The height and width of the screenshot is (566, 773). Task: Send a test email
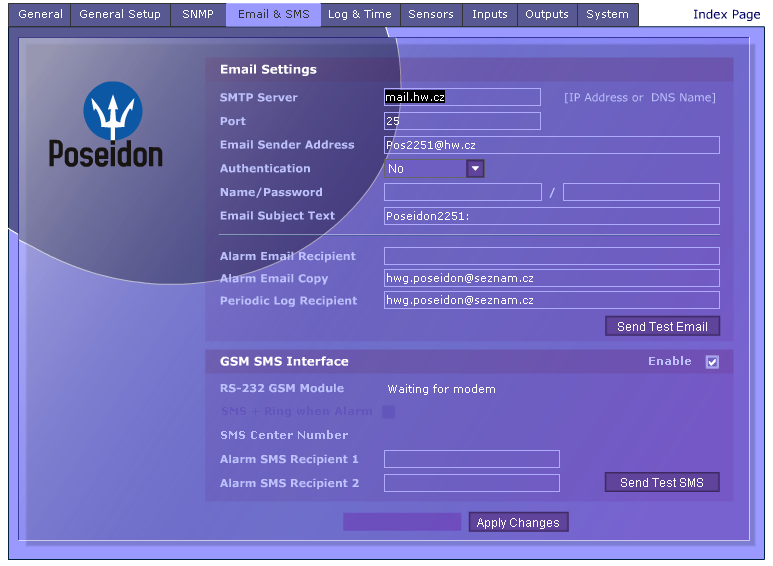pyautogui.click(x=662, y=326)
